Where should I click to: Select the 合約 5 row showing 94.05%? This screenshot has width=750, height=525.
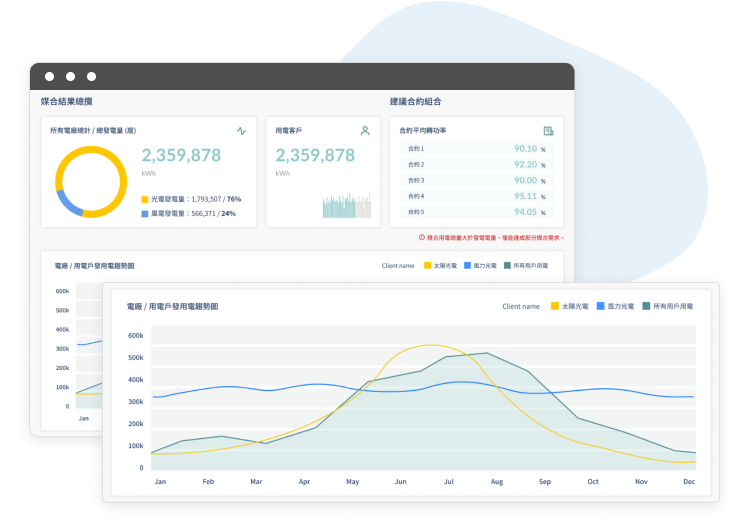pyautogui.click(x=477, y=212)
